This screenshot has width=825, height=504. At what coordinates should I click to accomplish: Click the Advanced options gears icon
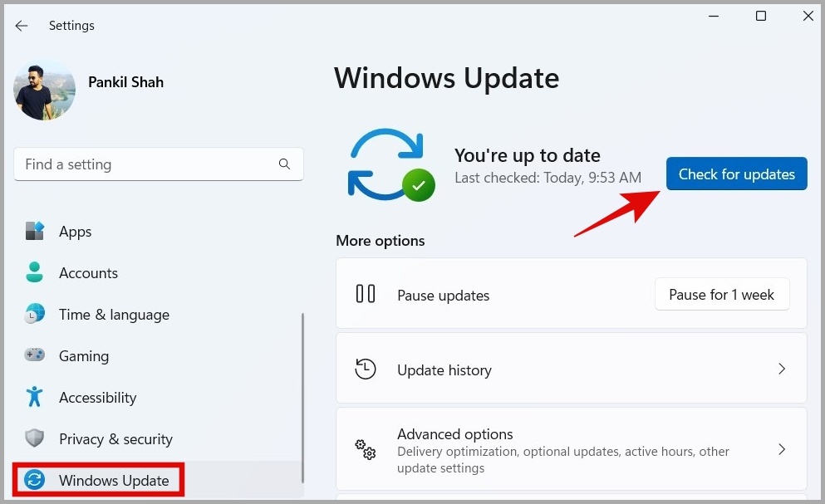[x=366, y=450]
